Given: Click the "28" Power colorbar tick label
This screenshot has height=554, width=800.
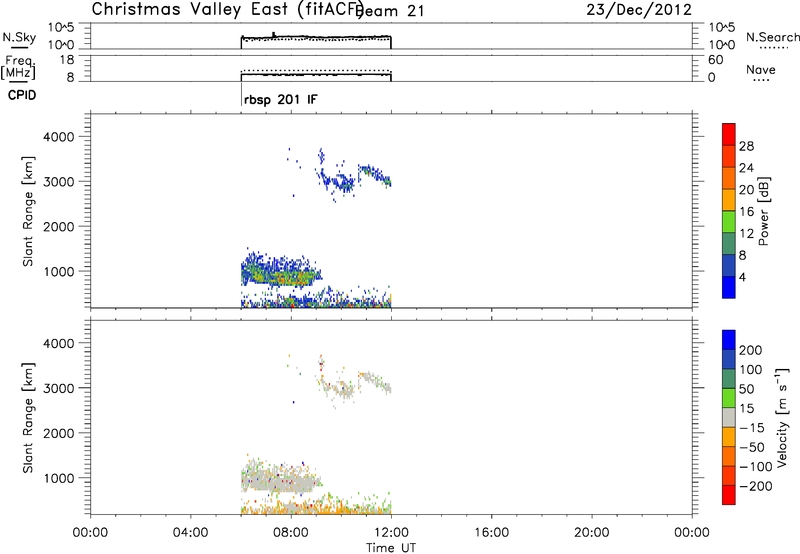Looking at the screenshot, I should click(x=746, y=146).
